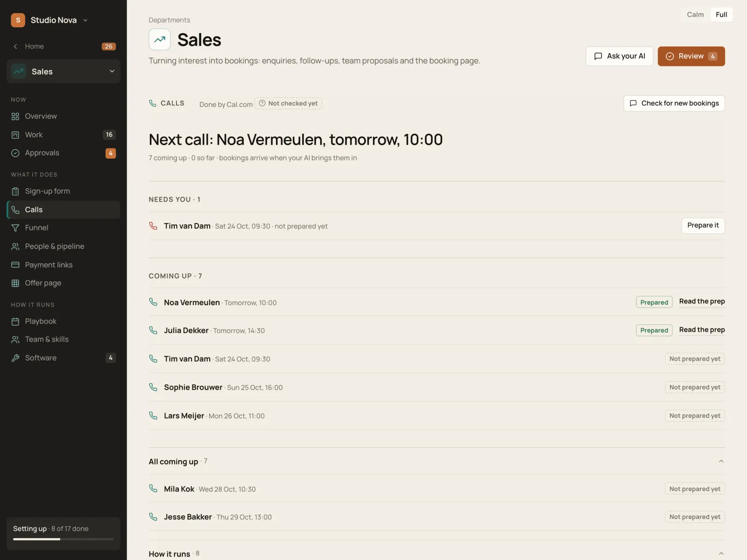Click Check for new bookings
747x560 pixels.
tap(674, 103)
